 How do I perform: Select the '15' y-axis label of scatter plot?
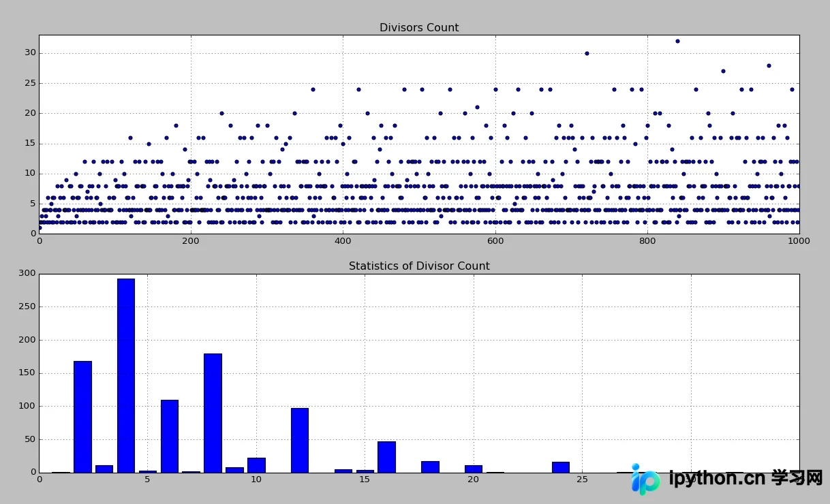tap(30, 143)
